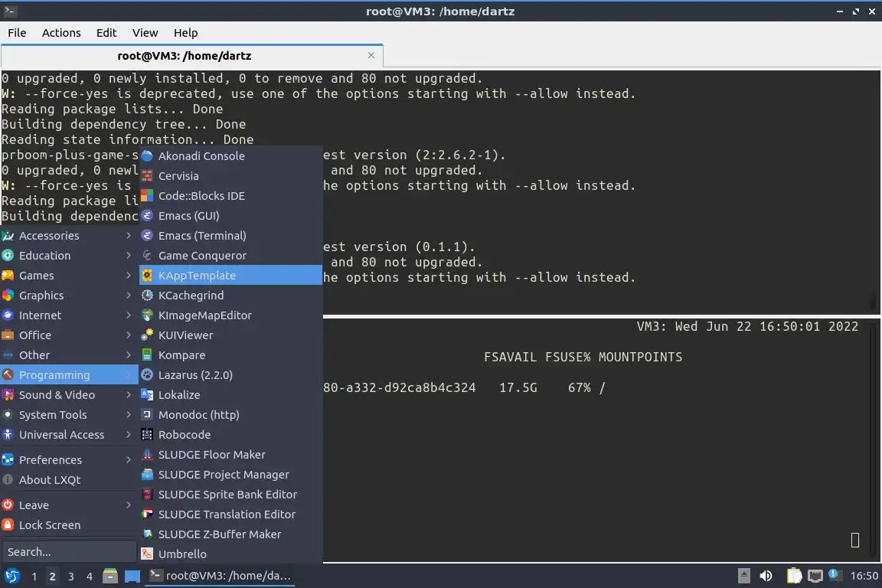Open the Actions menu

61,33
